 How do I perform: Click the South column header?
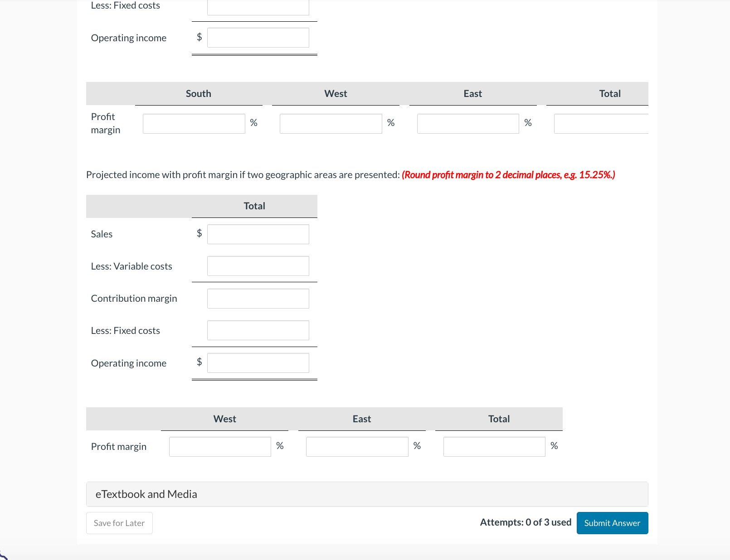coord(199,94)
